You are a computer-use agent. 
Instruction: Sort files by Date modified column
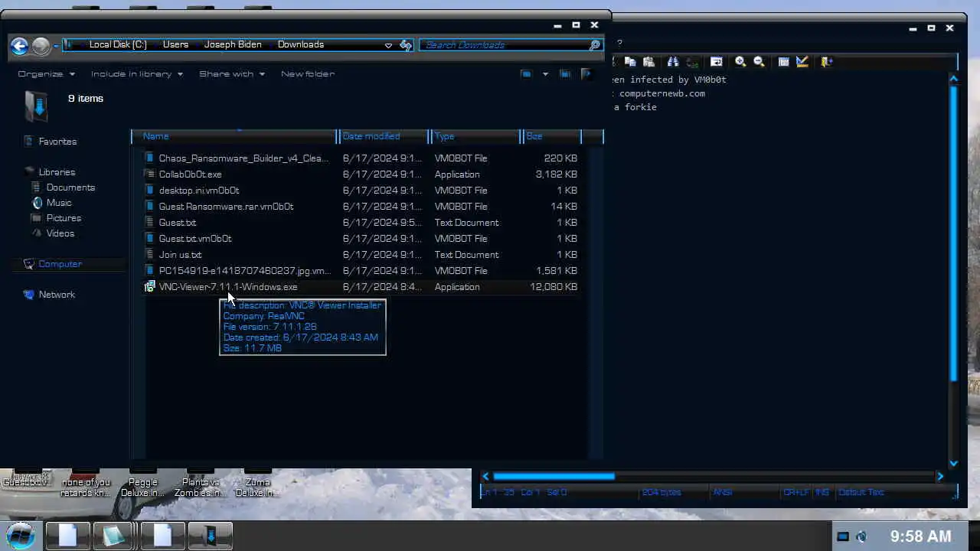tap(384, 136)
